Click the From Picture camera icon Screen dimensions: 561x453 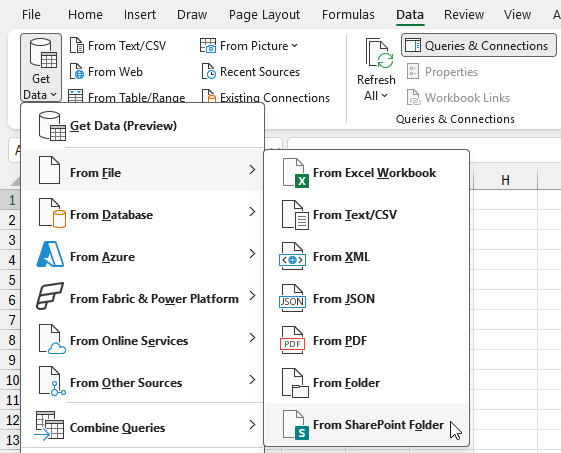208,45
